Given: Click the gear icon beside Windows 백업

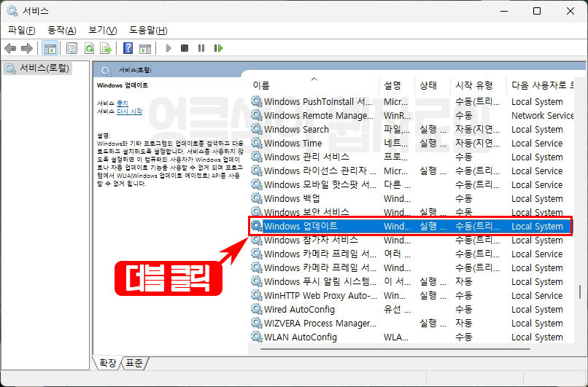Looking at the screenshot, I should 257,198.
